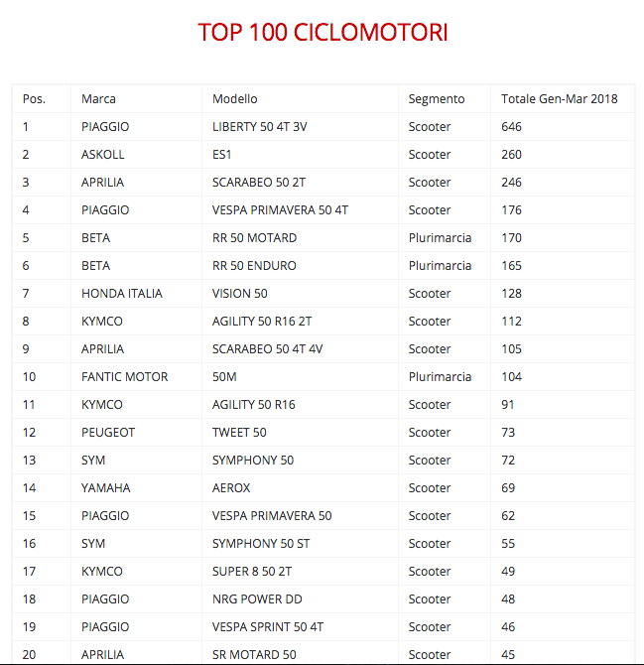
Task: Click the Modello column header
Action: coord(235,99)
